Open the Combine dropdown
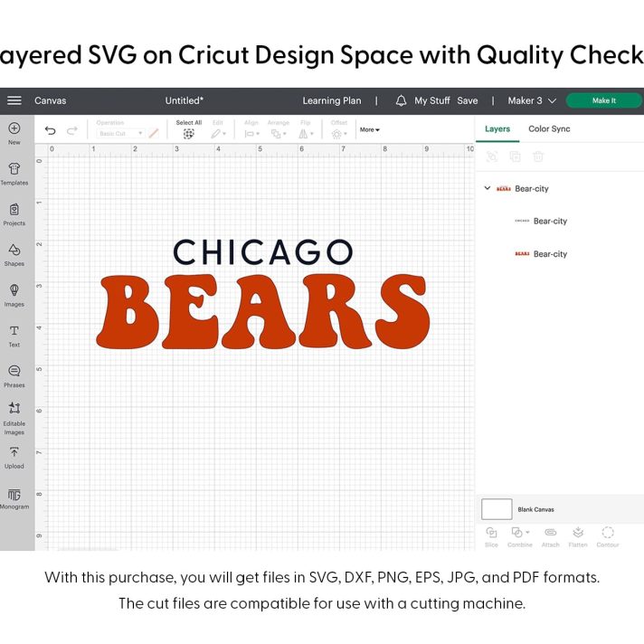This screenshot has height=644, width=644. [520, 536]
